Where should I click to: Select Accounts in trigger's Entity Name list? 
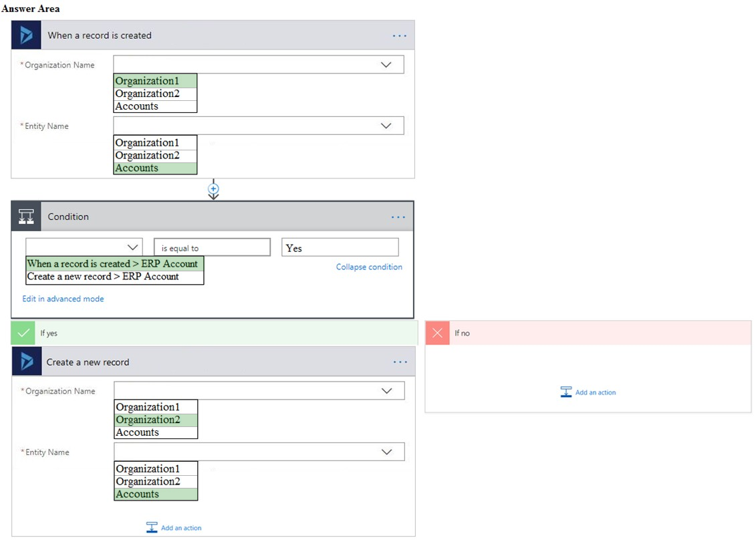[155, 168]
